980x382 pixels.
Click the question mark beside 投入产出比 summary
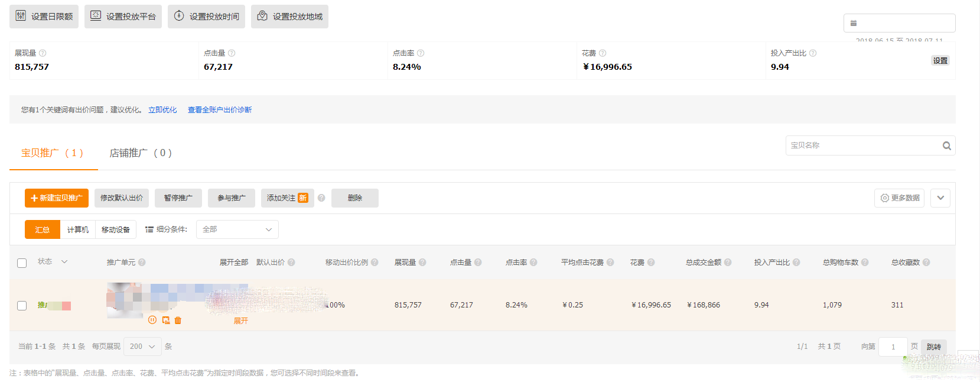[813, 53]
